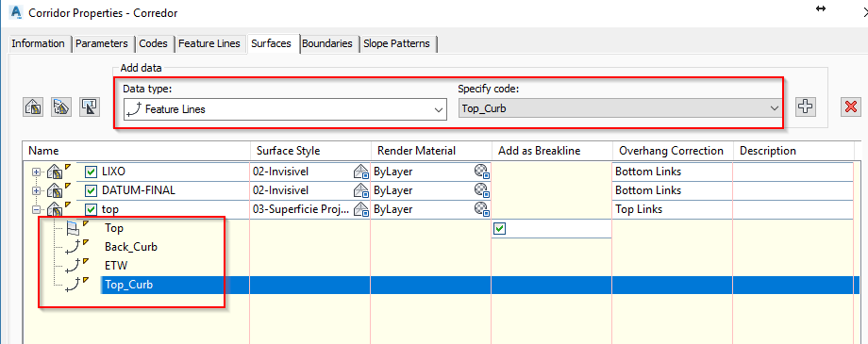Toggle the top surface checkbox
The width and height of the screenshot is (868, 344).
(92, 209)
